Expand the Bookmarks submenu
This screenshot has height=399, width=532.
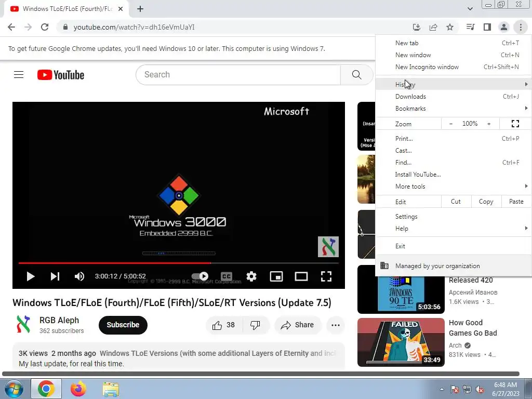(x=453, y=108)
